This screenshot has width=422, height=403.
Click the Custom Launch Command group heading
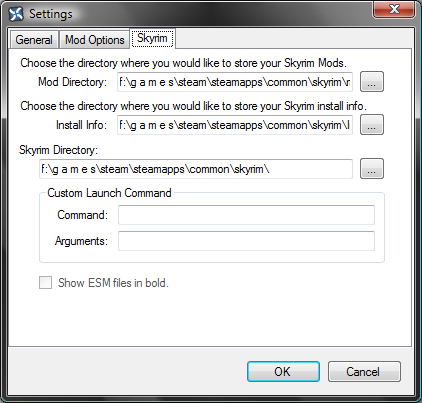point(109,193)
